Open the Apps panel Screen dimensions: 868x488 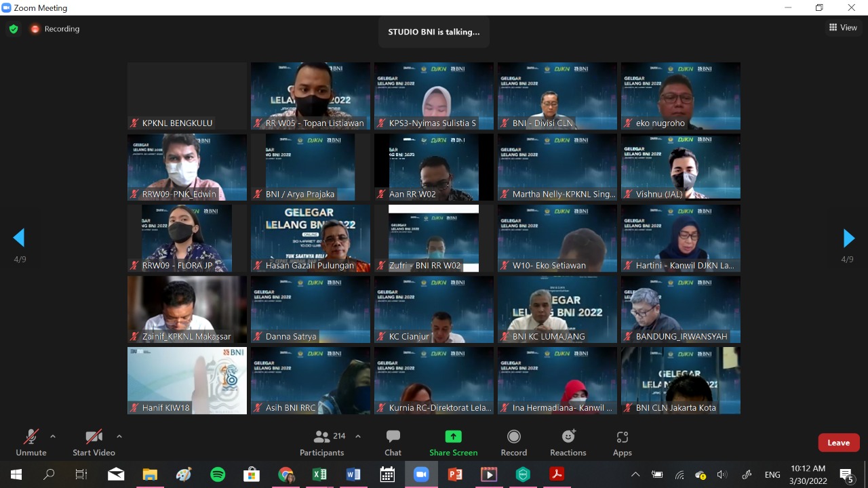[622, 443]
